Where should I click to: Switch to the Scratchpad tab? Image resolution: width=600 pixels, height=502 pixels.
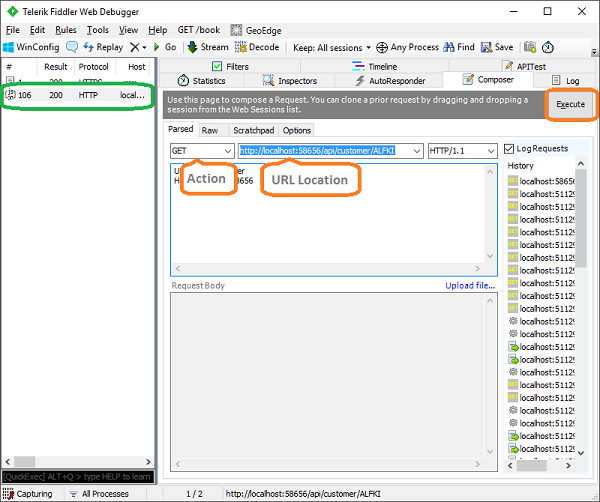tap(254, 130)
